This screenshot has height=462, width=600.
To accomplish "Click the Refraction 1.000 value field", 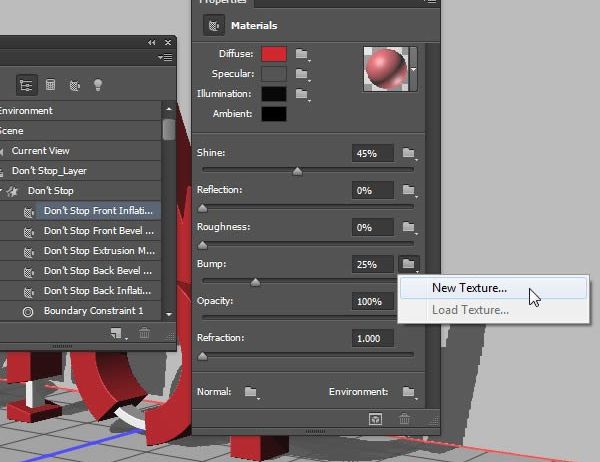I will coord(373,338).
